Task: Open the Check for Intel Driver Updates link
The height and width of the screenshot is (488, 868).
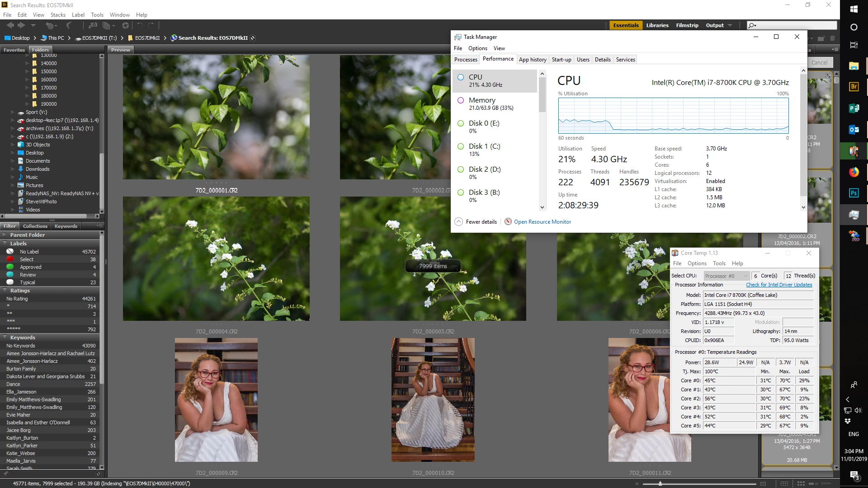Action: (778, 285)
